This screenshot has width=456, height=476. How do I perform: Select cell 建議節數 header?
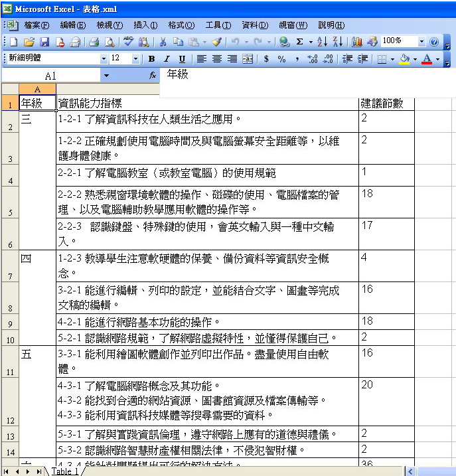(x=386, y=104)
